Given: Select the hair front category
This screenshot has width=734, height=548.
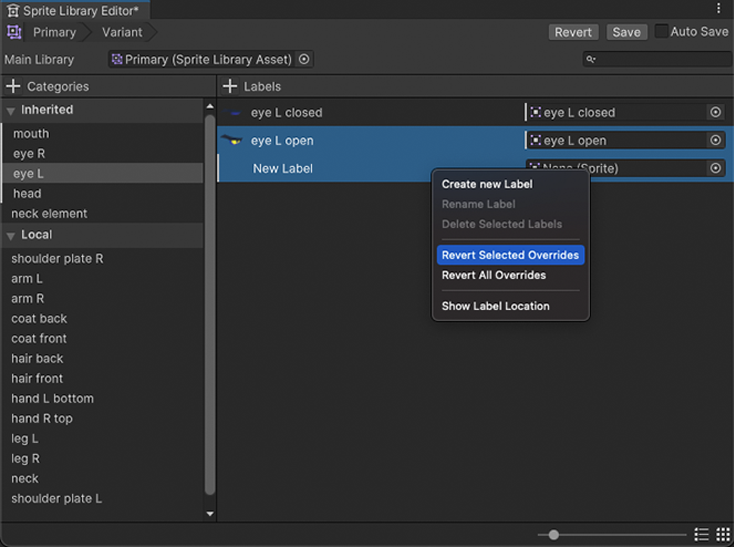Looking at the screenshot, I should tap(37, 379).
